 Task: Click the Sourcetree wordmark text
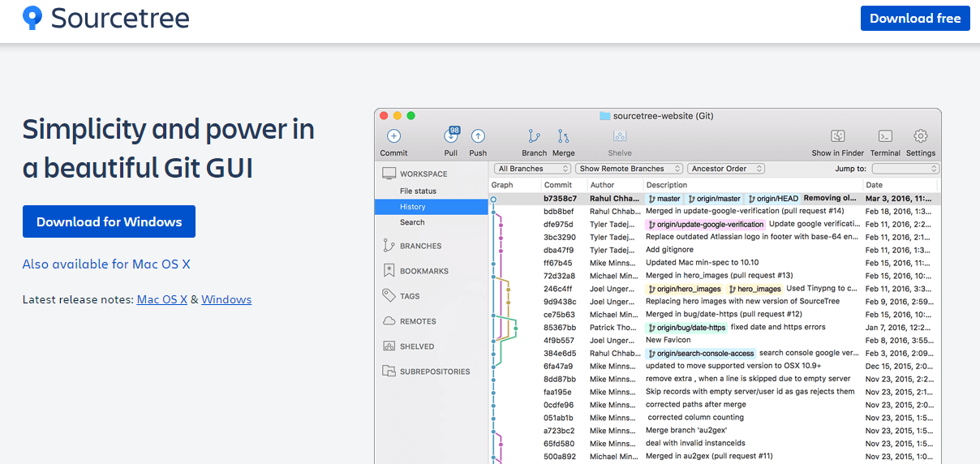[x=120, y=18]
